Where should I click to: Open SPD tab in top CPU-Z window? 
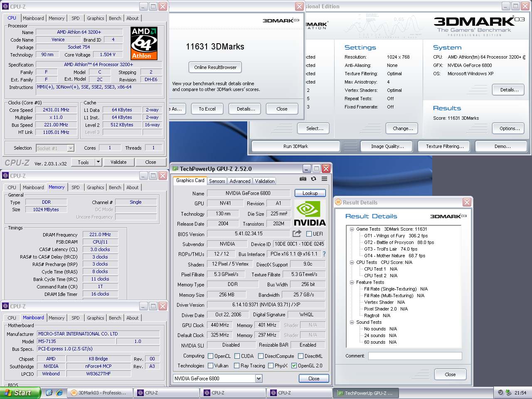tap(75, 18)
